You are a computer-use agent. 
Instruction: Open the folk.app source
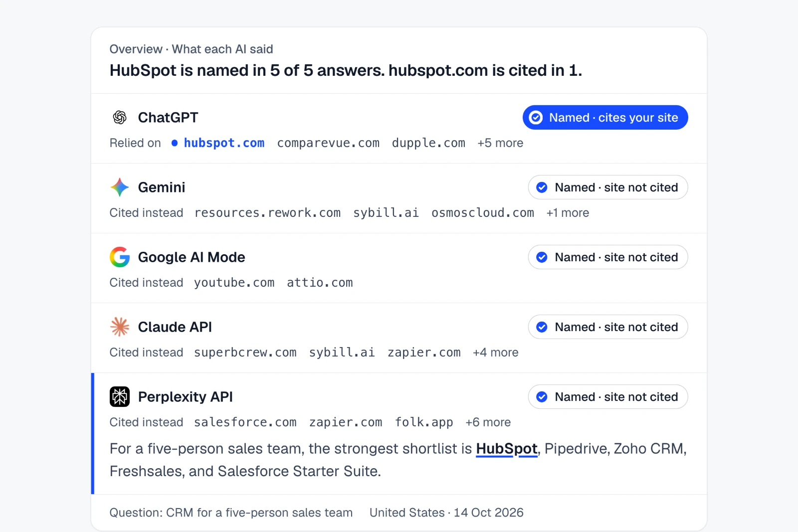(424, 422)
